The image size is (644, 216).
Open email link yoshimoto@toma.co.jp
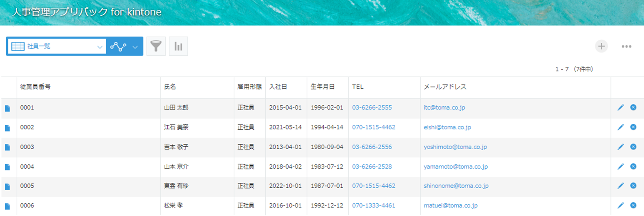click(455, 147)
